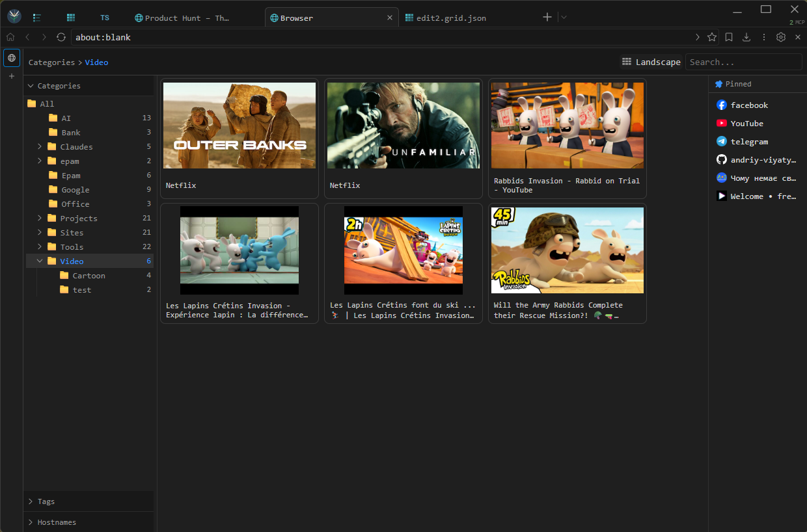This screenshot has height=532, width=807.
Task: Open the Outer Banks Netflix thumbnail
Action: click(239, 126)
